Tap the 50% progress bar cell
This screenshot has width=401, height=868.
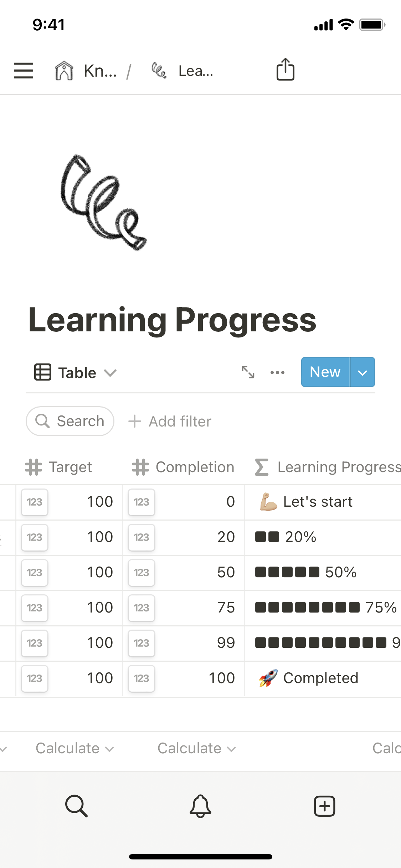pos(323,573)
